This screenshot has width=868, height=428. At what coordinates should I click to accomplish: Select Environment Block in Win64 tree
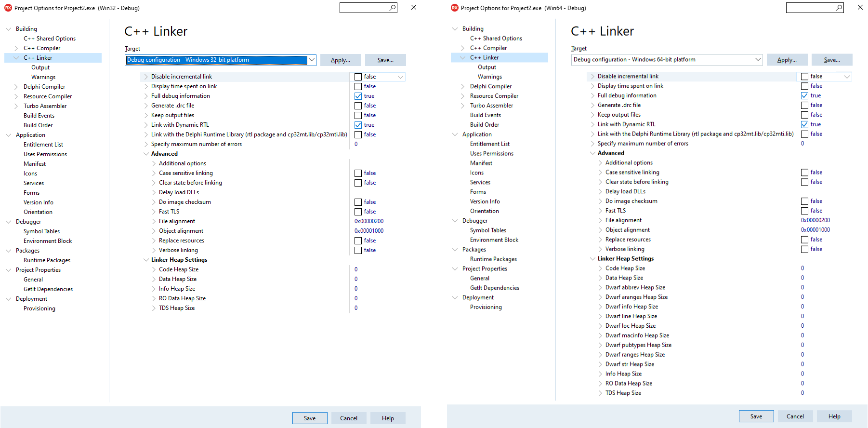click(494, 240)
